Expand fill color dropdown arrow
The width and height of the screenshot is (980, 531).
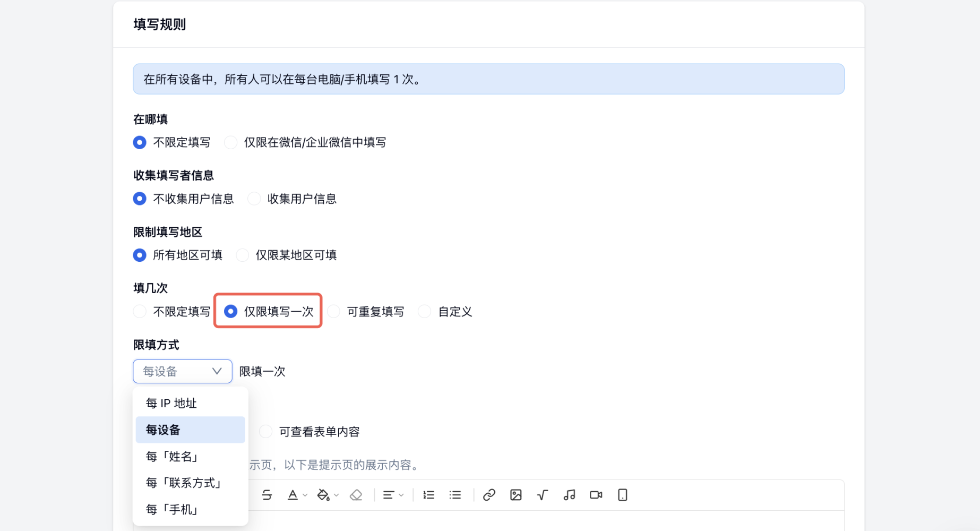337,495
